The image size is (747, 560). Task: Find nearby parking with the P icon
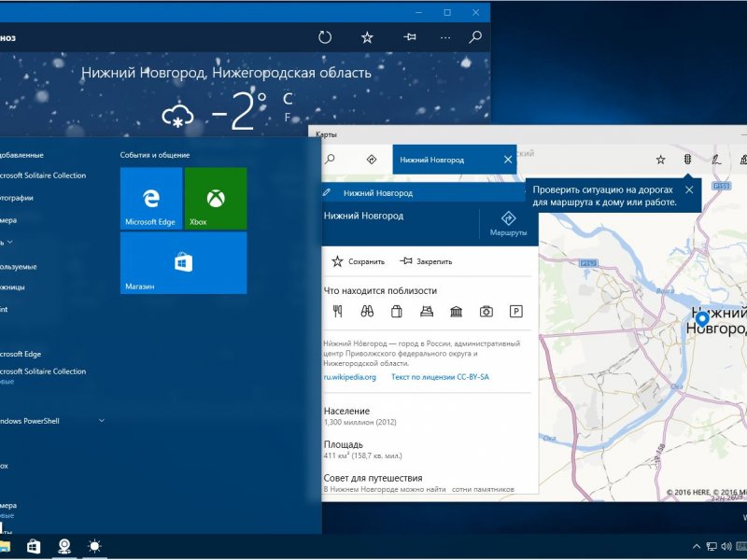coord(516,312)
